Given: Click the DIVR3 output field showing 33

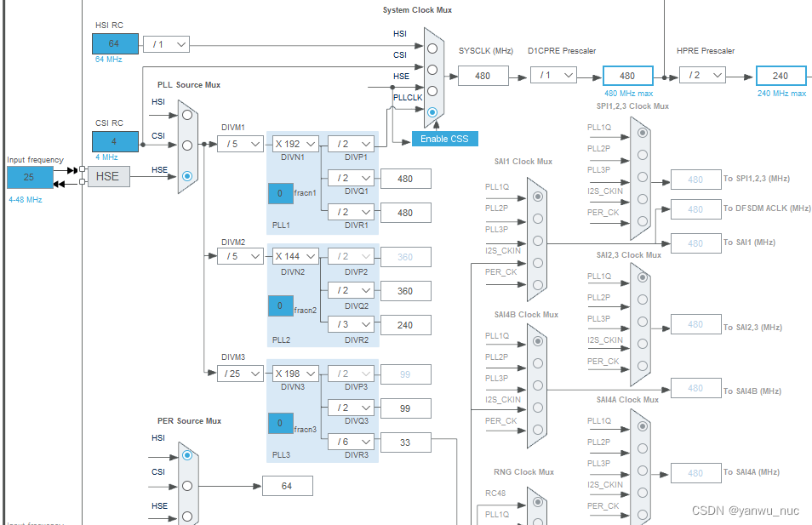Looking at the screenshot, I should point(406,442).
